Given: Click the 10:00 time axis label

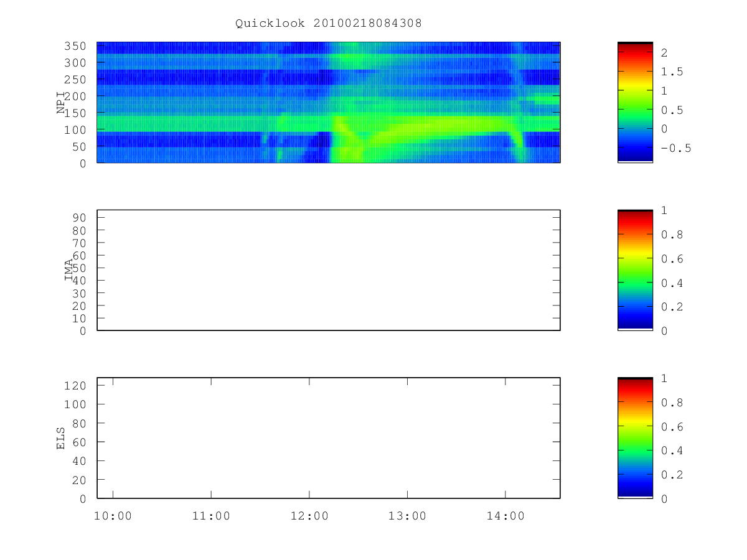Looking at the screenshot, I should (113, 516).
